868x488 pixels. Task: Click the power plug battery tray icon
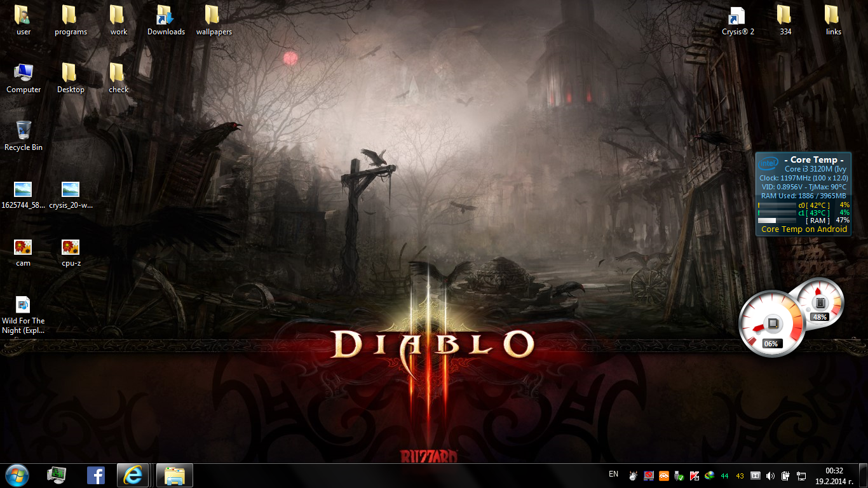point(786,475)
